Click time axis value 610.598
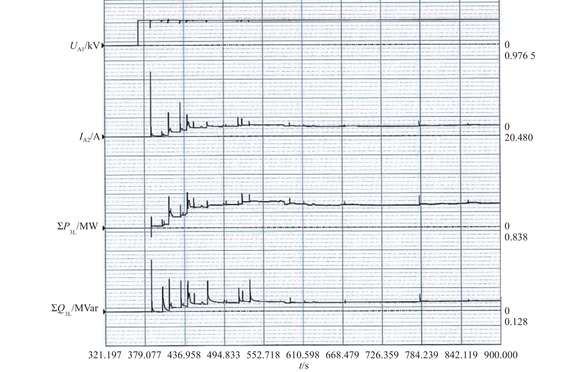588x372 pixels. pyautogui.click(x=303, y=355)
